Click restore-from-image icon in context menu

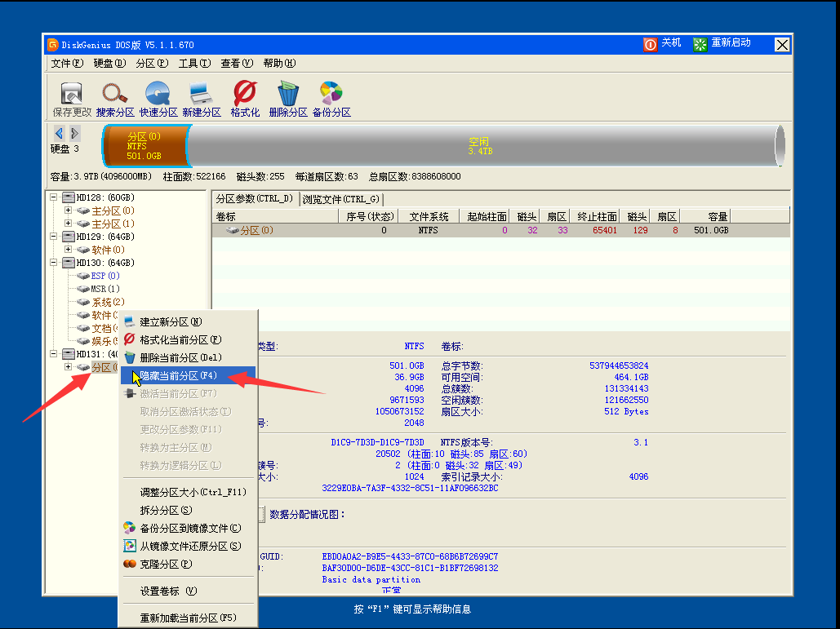pyautogui.click(x=129, y=546)
